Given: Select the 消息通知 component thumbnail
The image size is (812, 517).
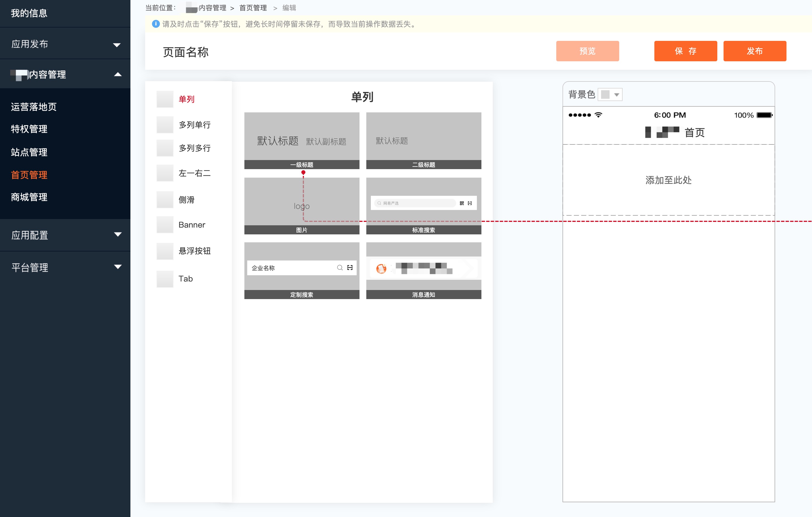Looking at the screenshot, I should click(x=424, y=271).
